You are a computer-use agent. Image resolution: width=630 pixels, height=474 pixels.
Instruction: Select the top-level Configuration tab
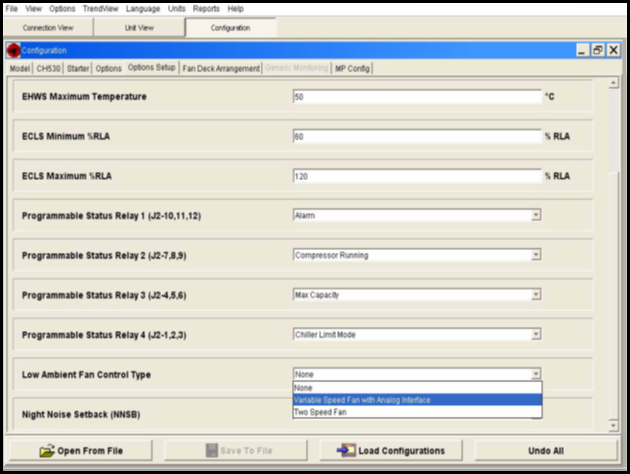tap(231, 28)
